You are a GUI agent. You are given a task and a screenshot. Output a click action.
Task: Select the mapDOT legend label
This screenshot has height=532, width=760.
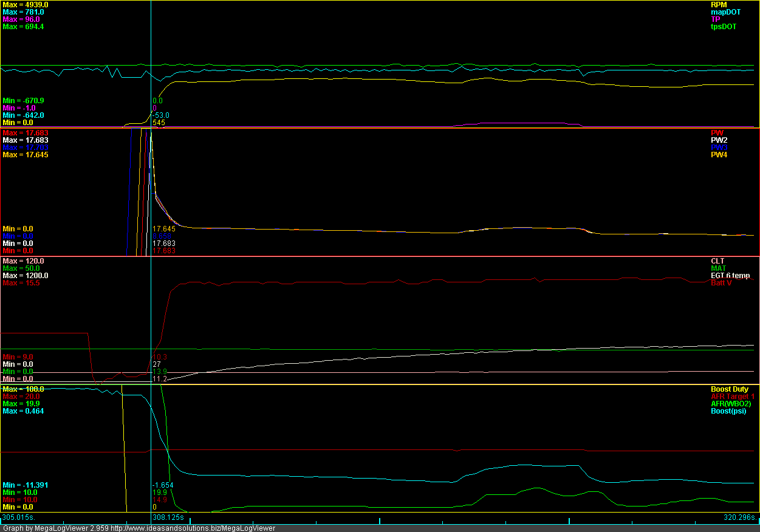725,12
